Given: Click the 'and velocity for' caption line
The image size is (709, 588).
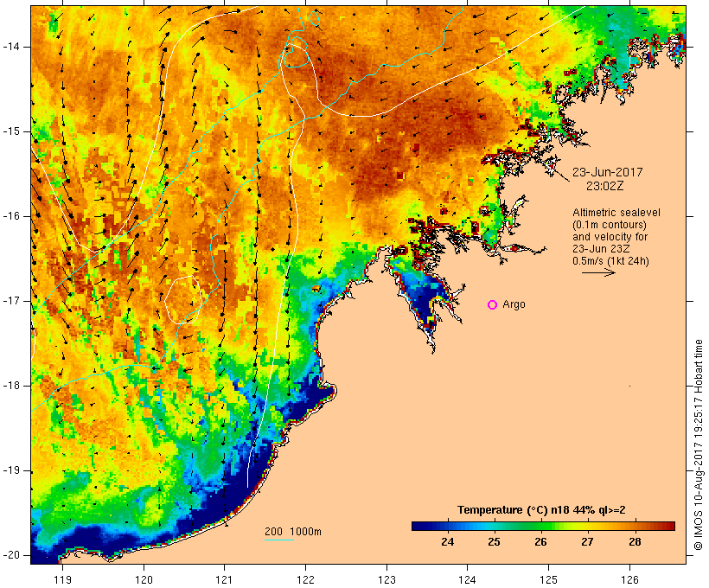Looking at the screenshot, I should 610,237.
